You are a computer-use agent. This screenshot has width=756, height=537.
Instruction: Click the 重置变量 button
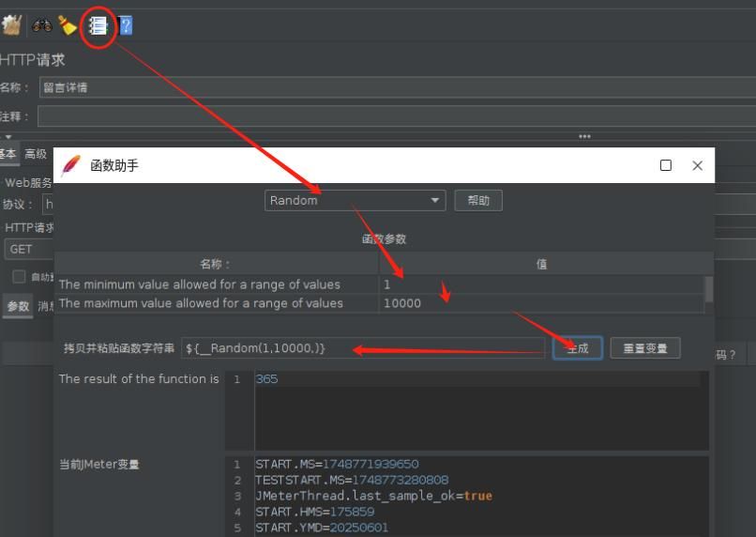pyautogui.click(x=644, y=348)
